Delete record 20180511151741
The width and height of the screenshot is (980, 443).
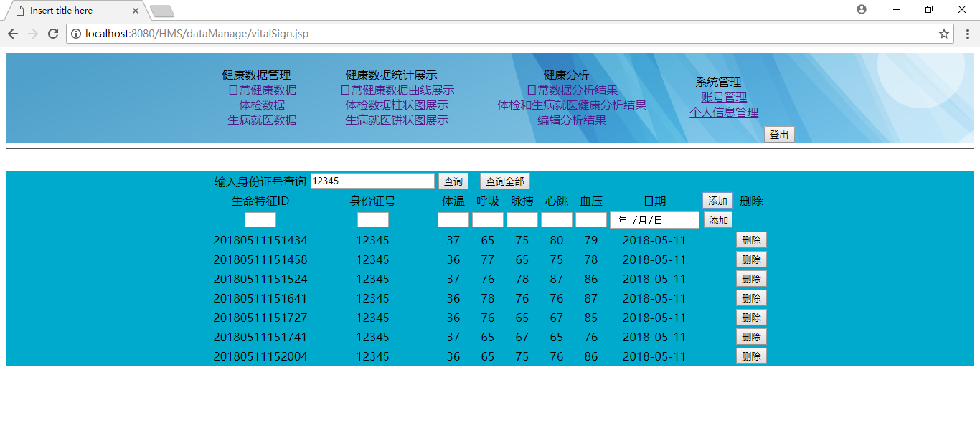click(x=751, y=337)
